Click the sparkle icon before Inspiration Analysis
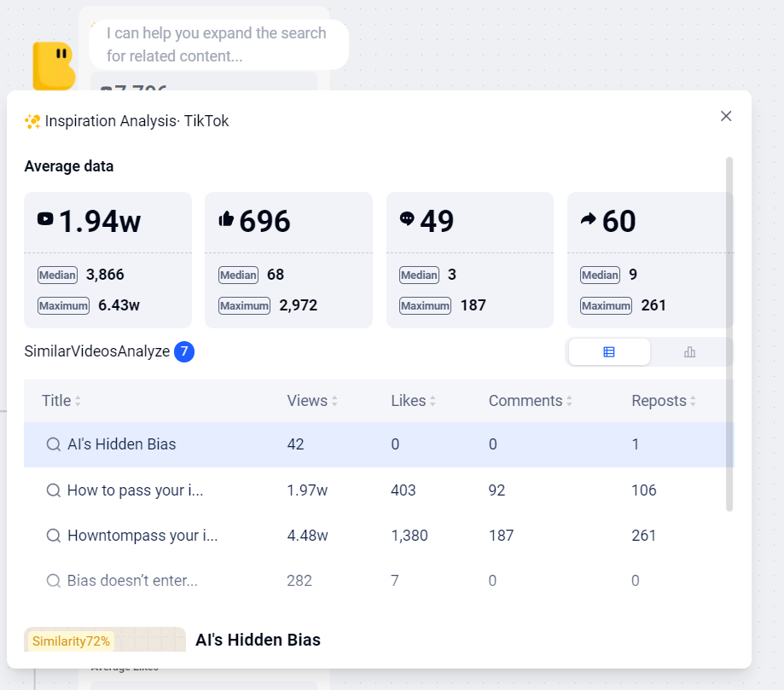 pyautogui.click(x=32, y=121)
